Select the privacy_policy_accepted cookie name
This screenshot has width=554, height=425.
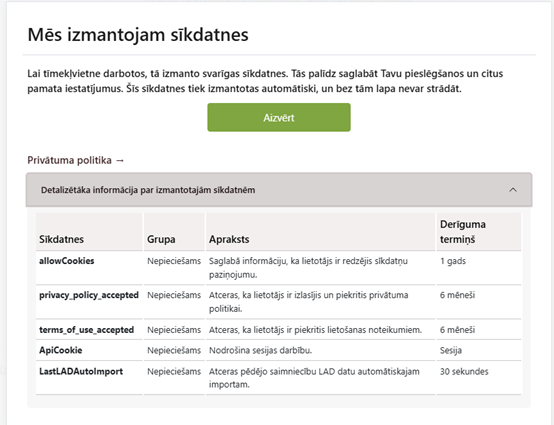89,295
